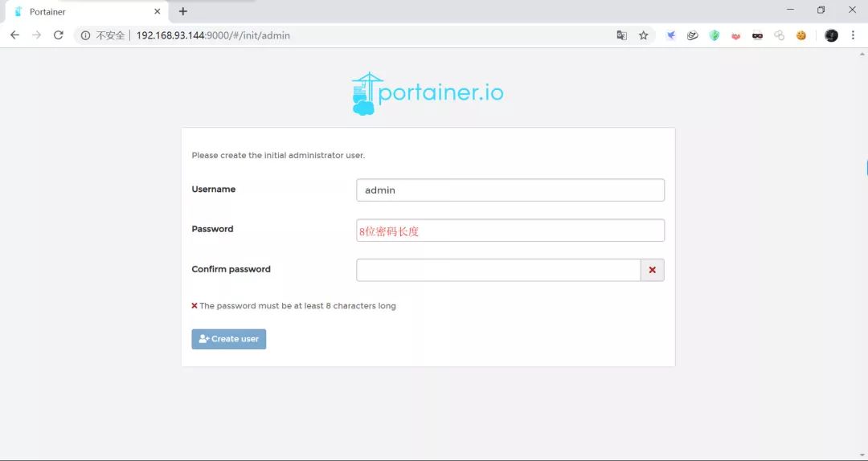Click the Password input field
Image resolution: width=868 pixels, height=461 pixels.
[x=510, y=230]
